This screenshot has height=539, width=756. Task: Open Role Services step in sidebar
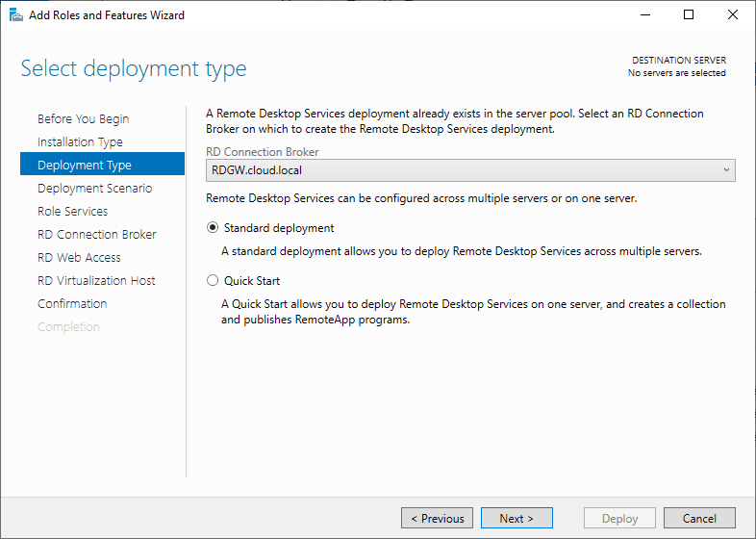72,212
